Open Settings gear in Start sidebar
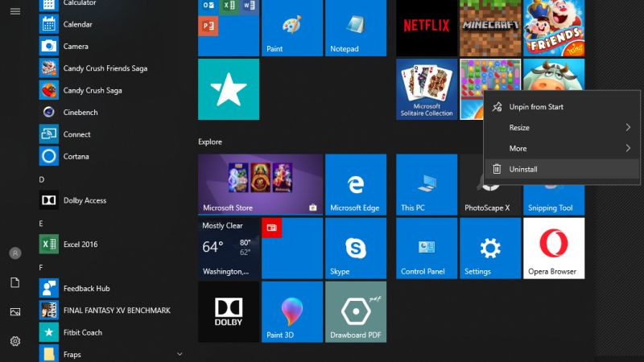Screen dimensions: 644x362 (x=15, y=341)
